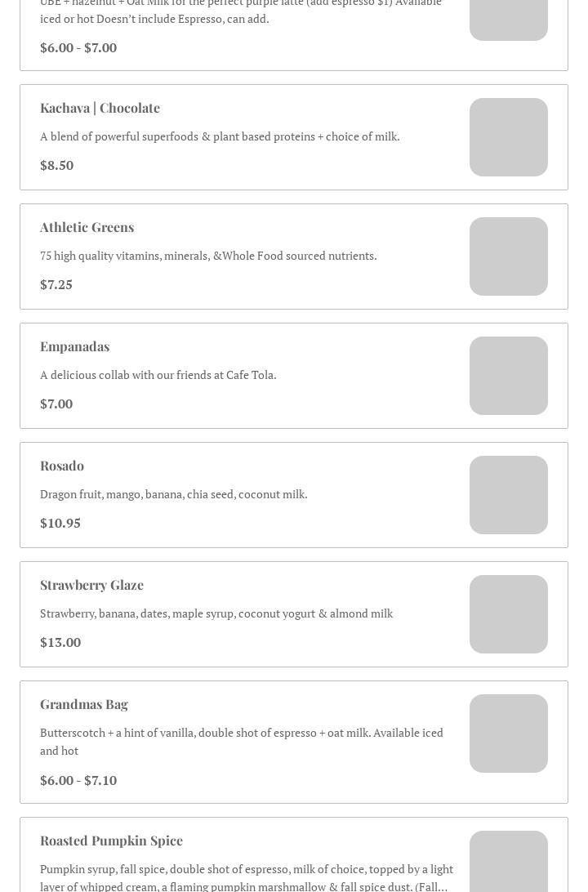The image size is (588, 892).
Task: Click the Rosado image placeholder
Action: coord(509,495)
